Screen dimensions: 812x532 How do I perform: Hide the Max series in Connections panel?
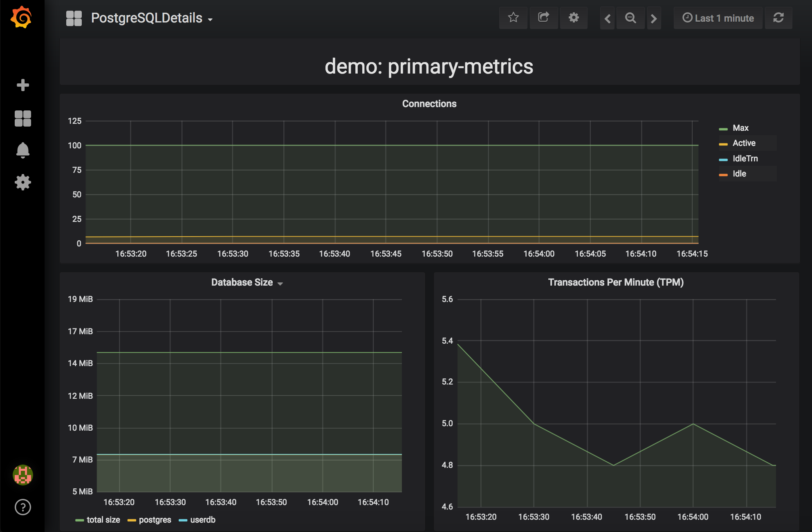click(740, 127)
